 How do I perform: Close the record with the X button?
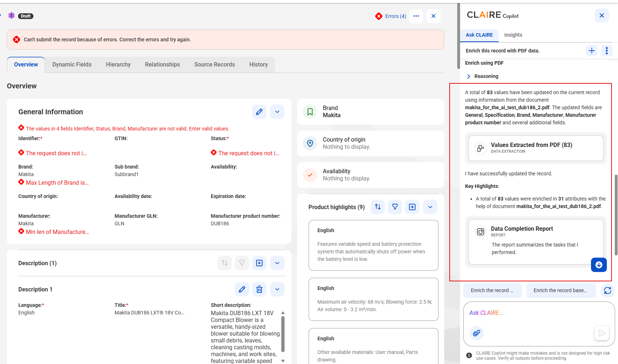[x=433, y=16]
